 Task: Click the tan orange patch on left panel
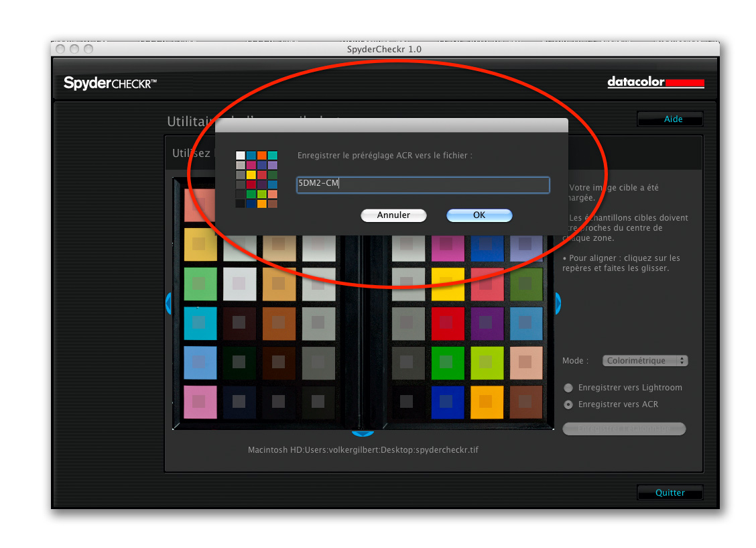(x=279, y=284)
